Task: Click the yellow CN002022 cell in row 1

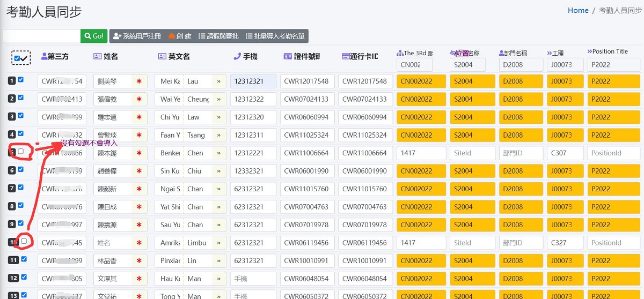Action: [x=420, y=81]
